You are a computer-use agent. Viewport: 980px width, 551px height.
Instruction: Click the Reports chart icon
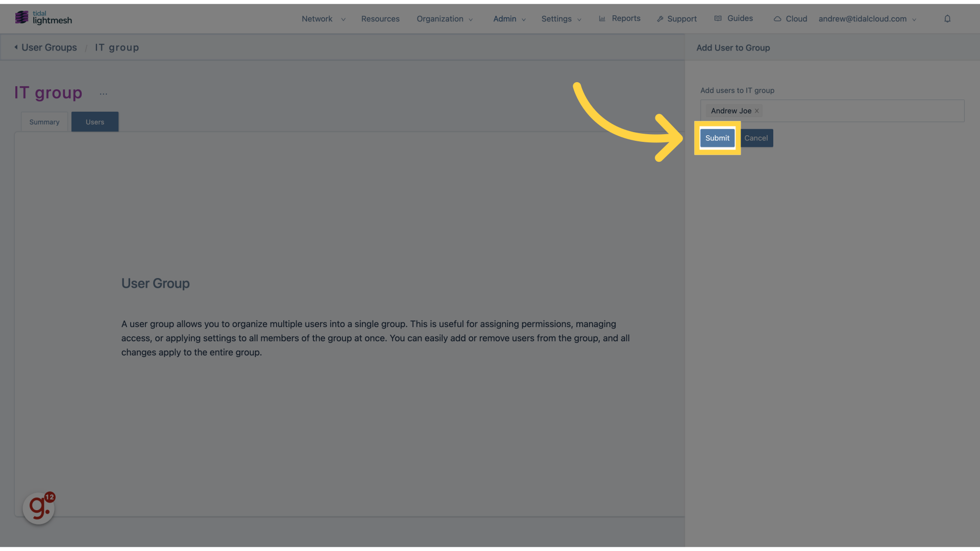pyautogui.click(x=602, y=19)
